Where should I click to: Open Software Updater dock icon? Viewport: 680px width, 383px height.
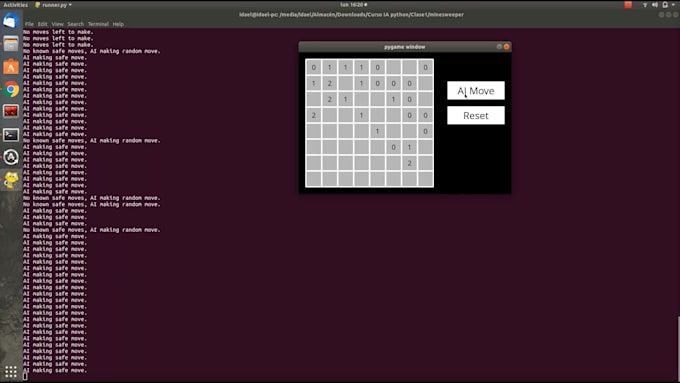point(11,157)
